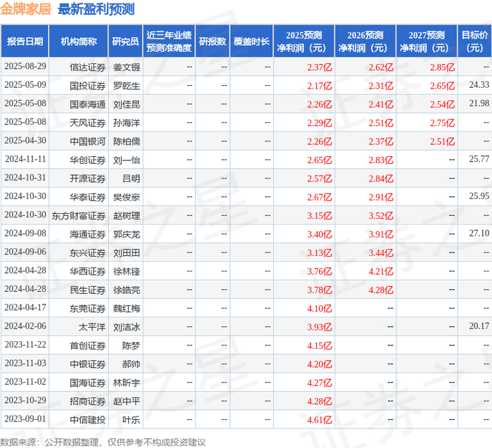Select the 2026预测净利润 column header
492x448 pixels.
(365, 41)
